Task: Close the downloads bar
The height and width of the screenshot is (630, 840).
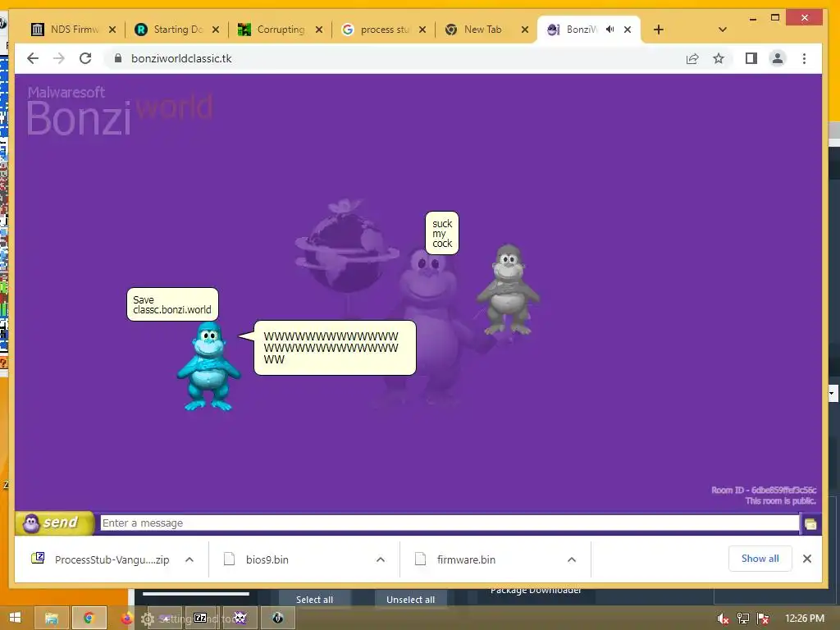Action: pos(807,559)
